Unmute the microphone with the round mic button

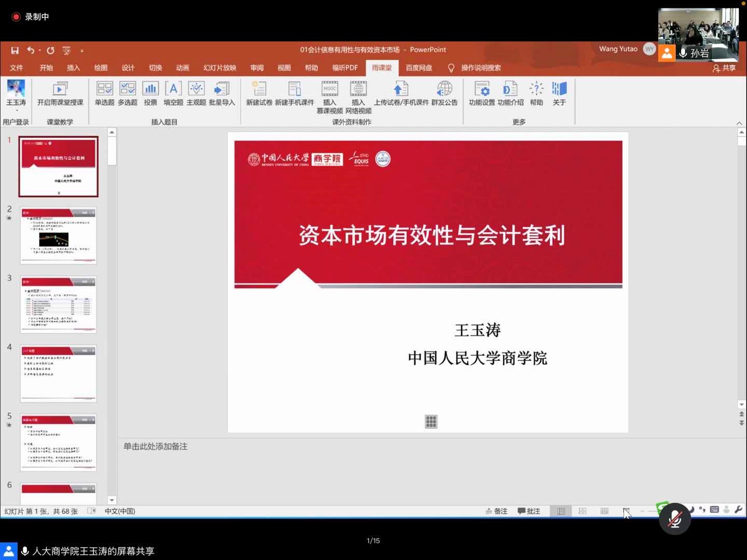tap(674, 519)
